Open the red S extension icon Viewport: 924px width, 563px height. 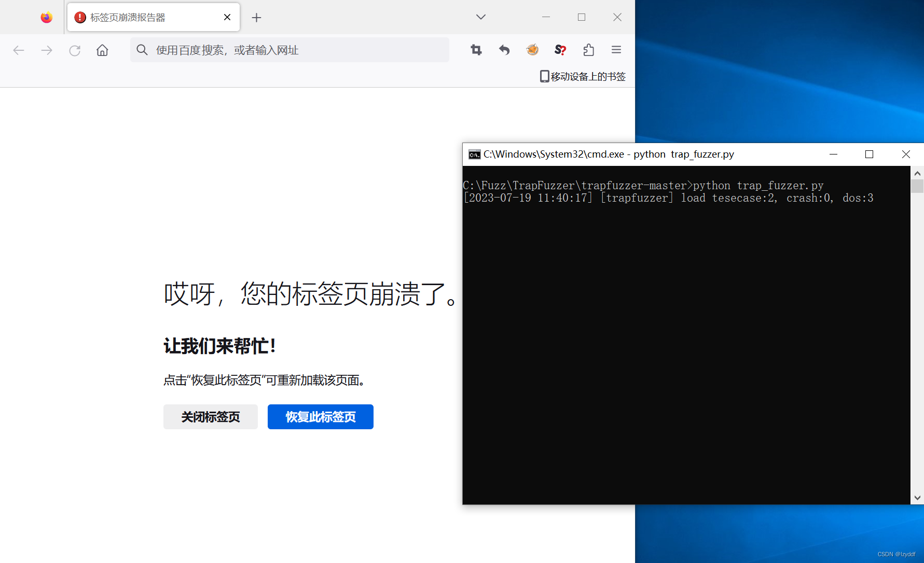pyautogui.click(x=560, y=50)
